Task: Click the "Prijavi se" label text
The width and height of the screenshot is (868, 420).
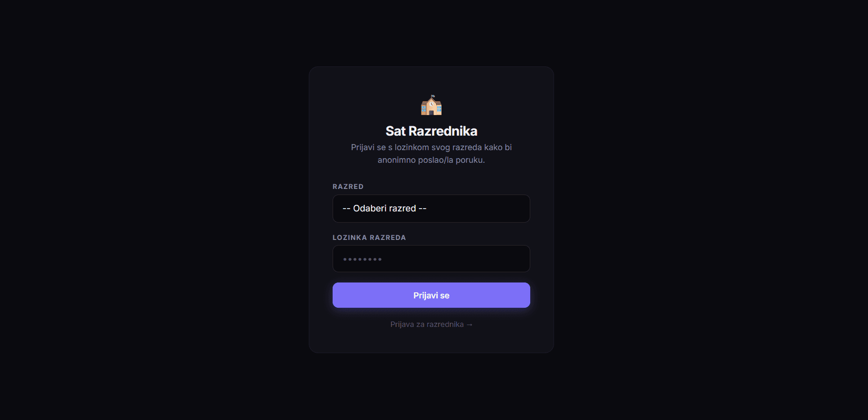Action: tap(431, 296)
